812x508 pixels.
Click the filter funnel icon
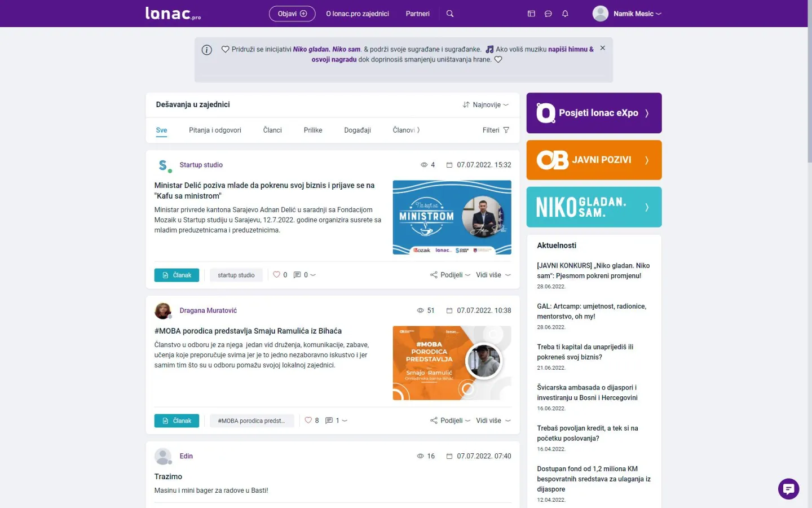click(x=506, y=130)
